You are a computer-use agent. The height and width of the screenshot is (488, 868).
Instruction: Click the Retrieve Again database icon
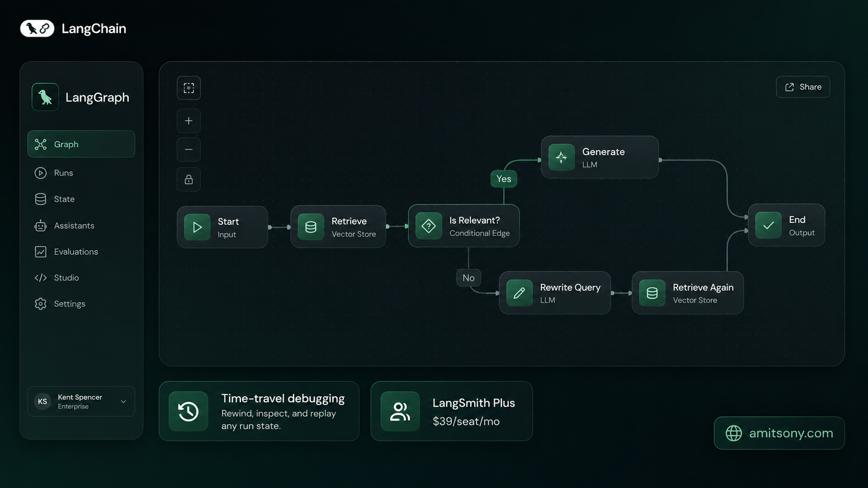pos(652,293)
